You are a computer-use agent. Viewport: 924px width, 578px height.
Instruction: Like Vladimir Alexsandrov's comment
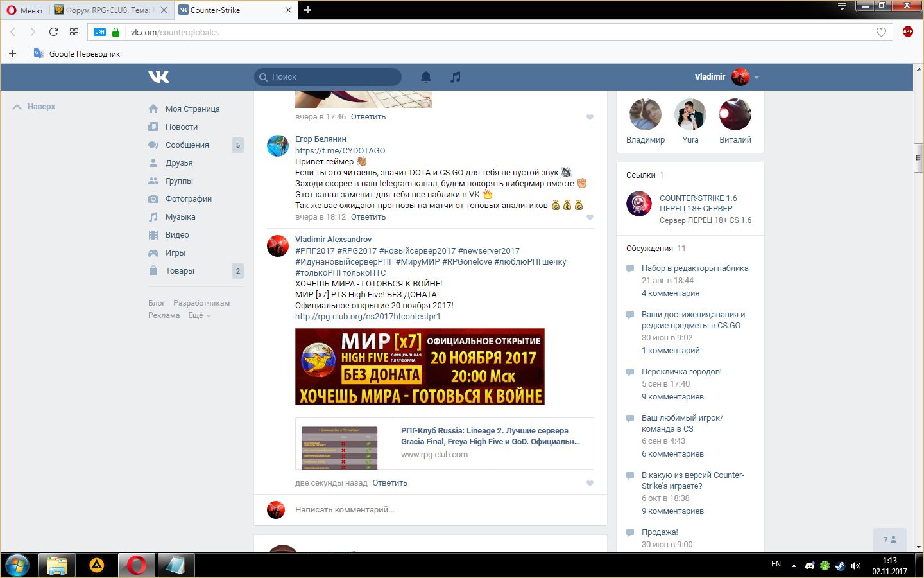tap(590, 483)
